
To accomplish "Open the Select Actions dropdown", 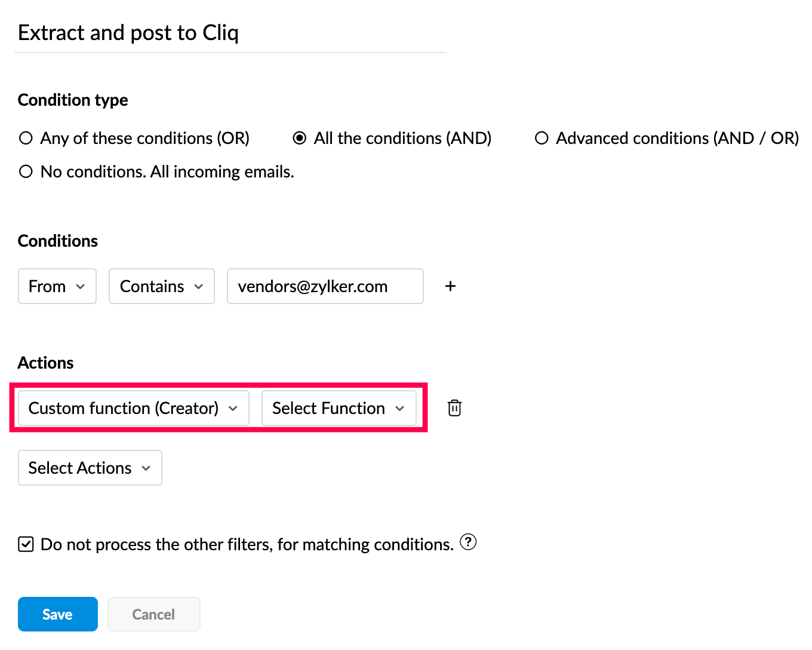I will tap(90, 468).
